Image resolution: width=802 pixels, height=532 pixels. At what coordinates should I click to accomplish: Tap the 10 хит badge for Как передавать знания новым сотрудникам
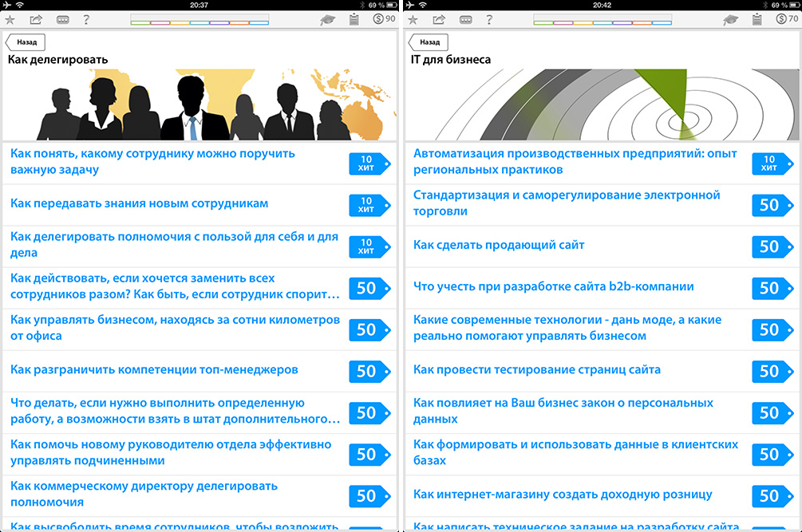[369, 205]
